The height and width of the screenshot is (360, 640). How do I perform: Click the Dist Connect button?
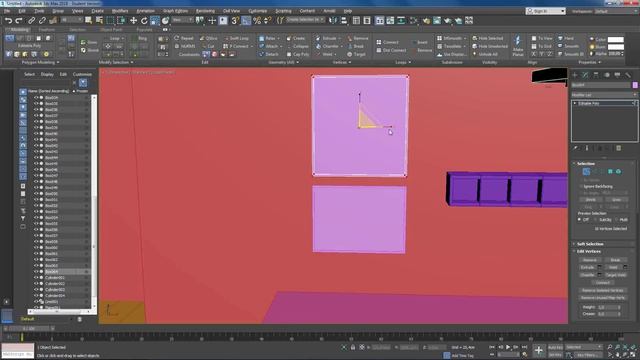[x=391, y=50]
